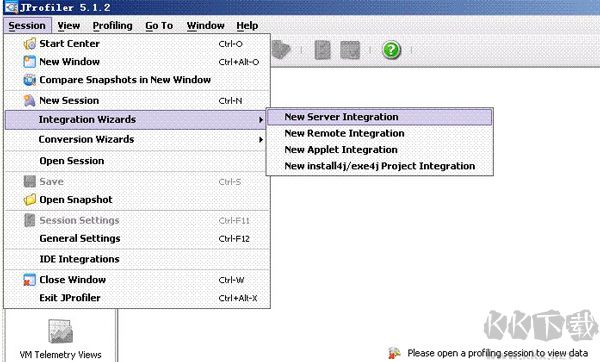Click the Close Window icon
Screen dimensions: 600x362
[29, 280]
